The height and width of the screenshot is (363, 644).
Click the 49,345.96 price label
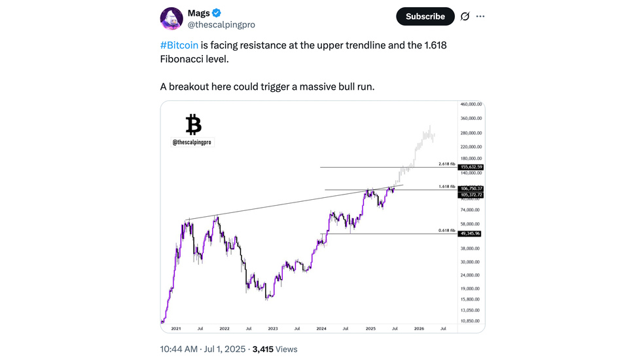tap(469, 233)
